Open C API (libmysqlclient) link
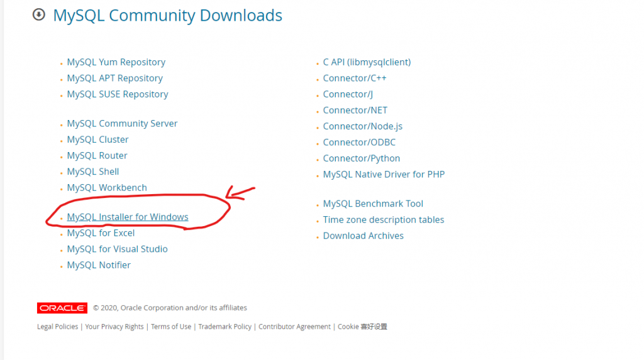The height and width of the screenshot is (360, 644). 367,62
